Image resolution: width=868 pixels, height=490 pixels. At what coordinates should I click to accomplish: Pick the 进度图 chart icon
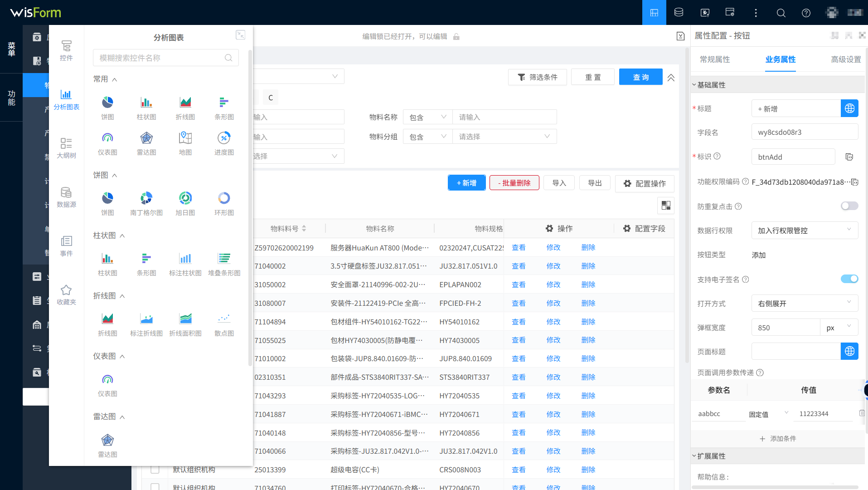pos(224,143)
